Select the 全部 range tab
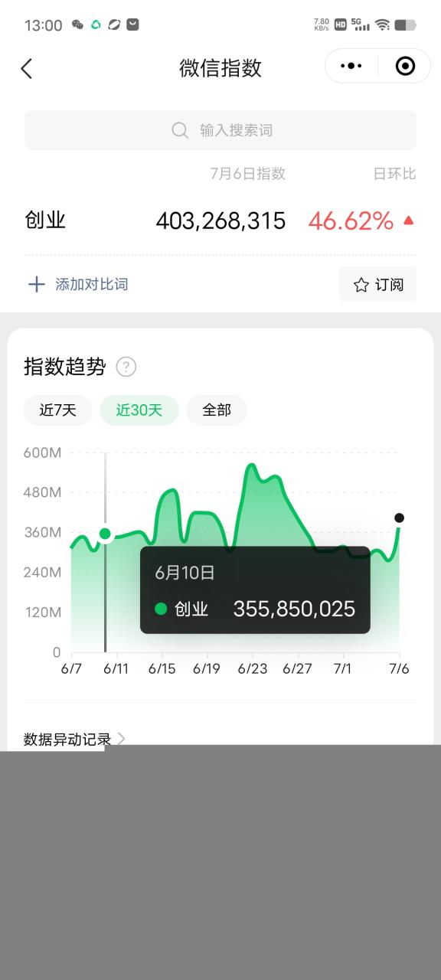The image size is (441, 980). tap(217, 410)
